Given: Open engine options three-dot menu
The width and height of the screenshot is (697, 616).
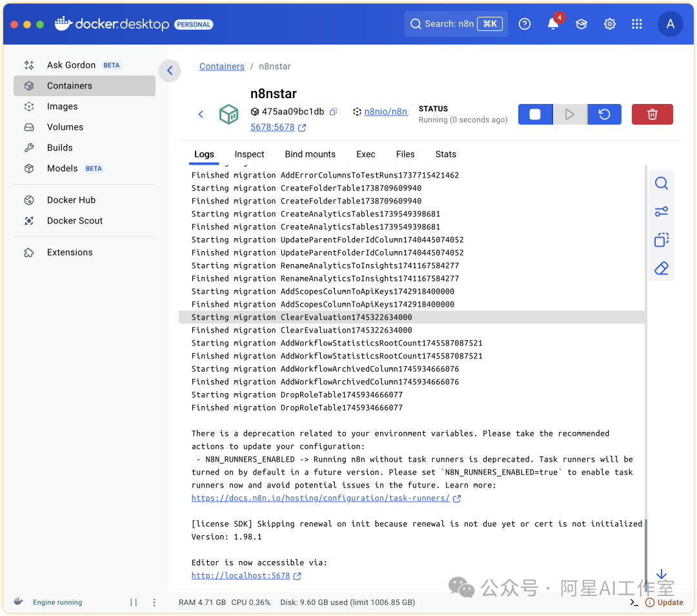Looking at the screenshot, I should (x=154, y=602).
